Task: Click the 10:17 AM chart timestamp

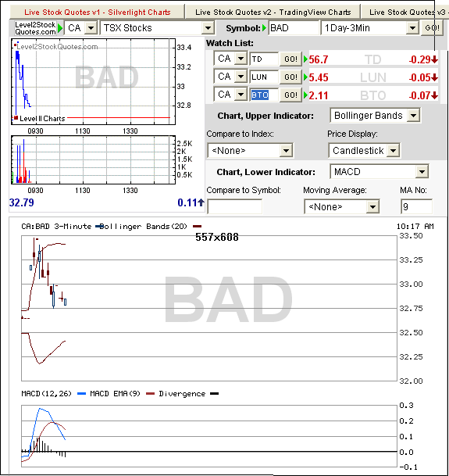Action: click(x=415, y=227)
